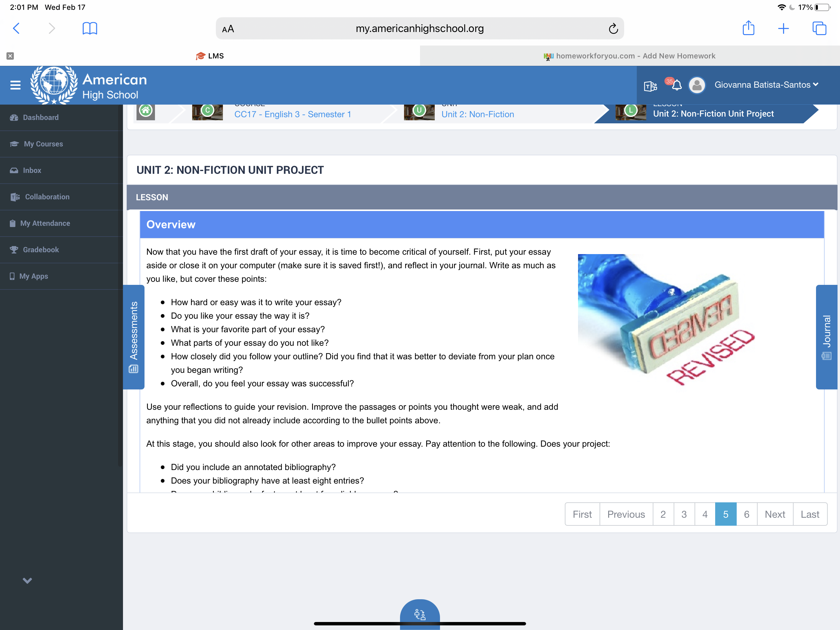Open Gradebook in sidebar
This screenshot has height=630, width=840.
pyautogui.click(x=41, y=250)
